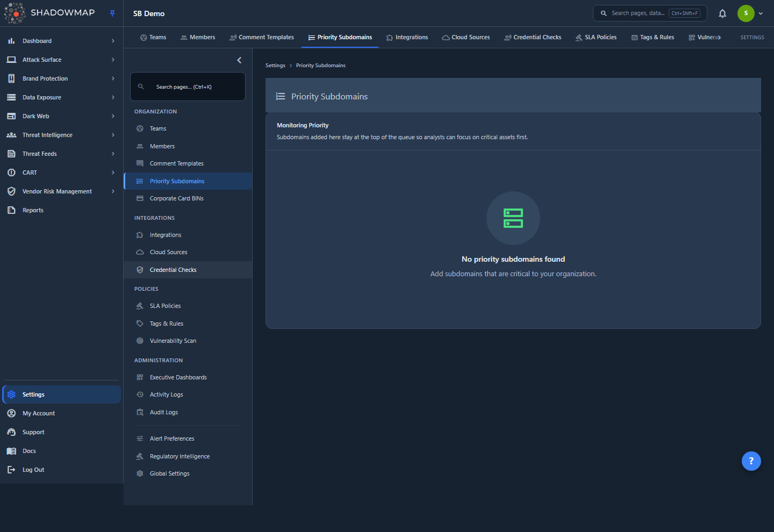This screenshot has width=774, height=532.
Task: Switch to the Teams tab
Action: tap(153, 37)
